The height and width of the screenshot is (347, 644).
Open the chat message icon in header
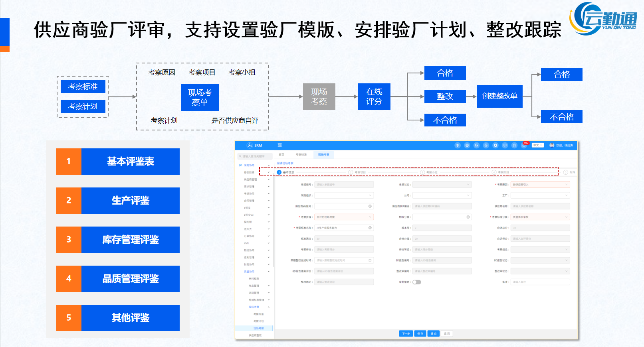coord(505,145)
